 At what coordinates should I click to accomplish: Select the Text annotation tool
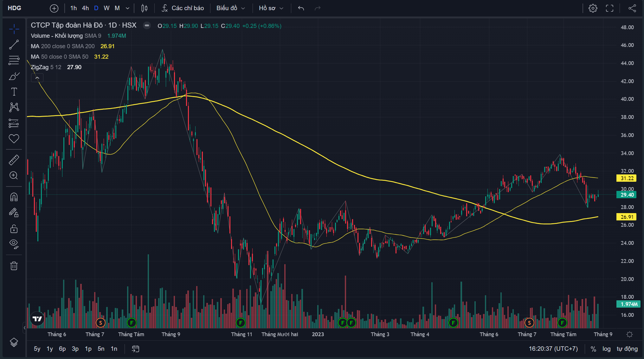14,92
